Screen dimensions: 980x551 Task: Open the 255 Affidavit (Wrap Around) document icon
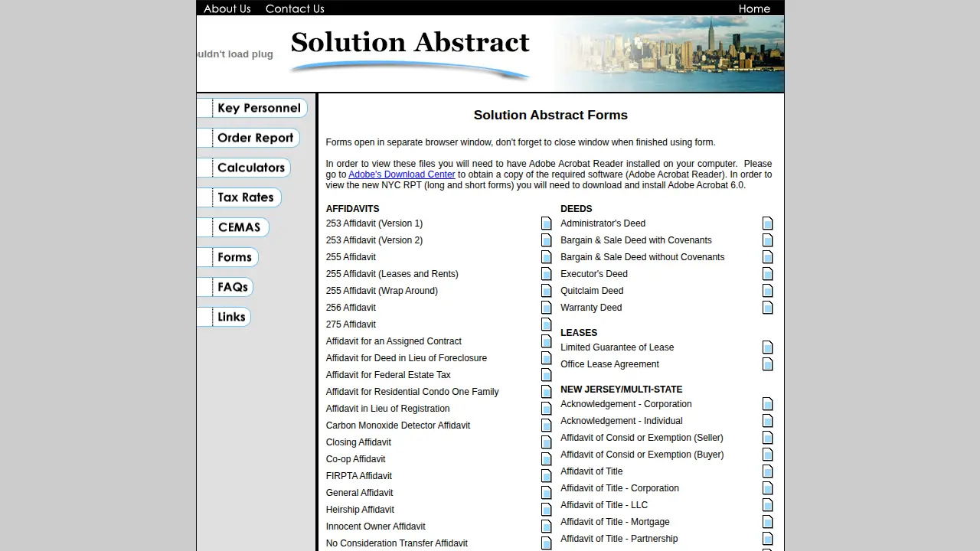[547, 291]
